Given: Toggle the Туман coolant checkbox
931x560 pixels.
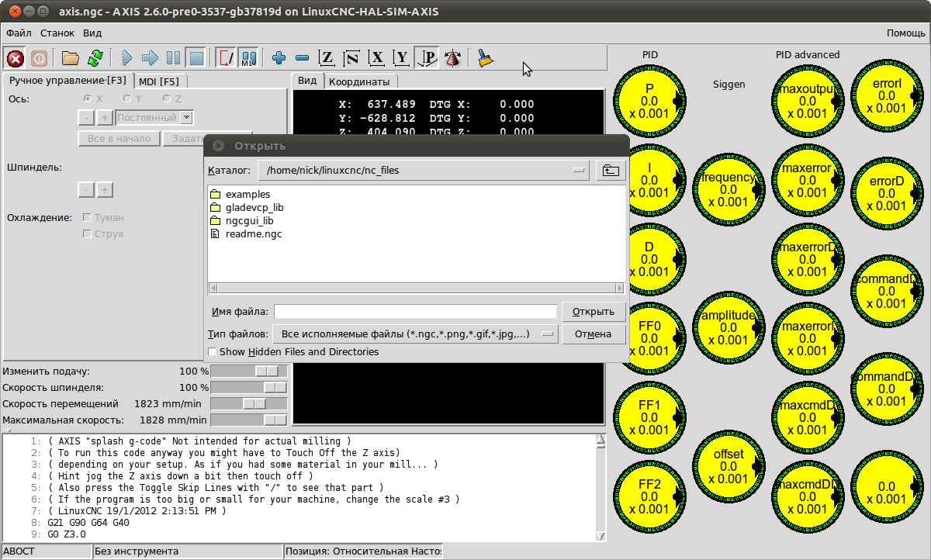Looking at the screenshot, I should pyautogui.click(x=88, y=218).
